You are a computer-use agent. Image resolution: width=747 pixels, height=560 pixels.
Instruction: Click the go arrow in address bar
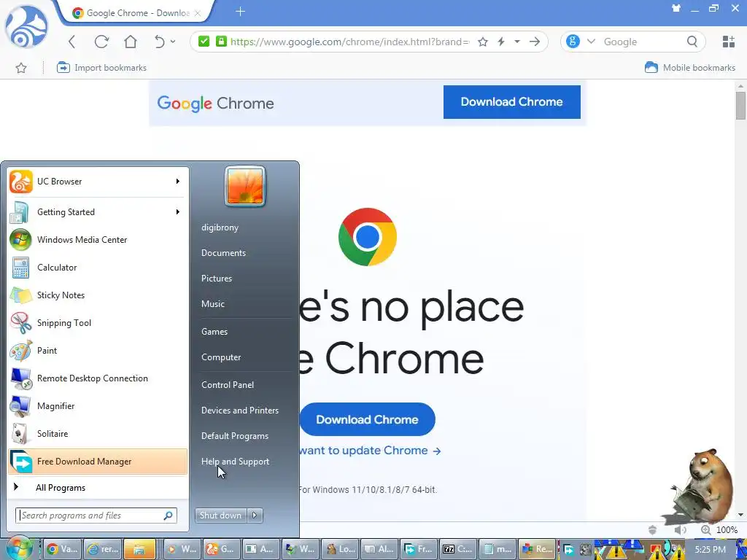tap(535, 42)
